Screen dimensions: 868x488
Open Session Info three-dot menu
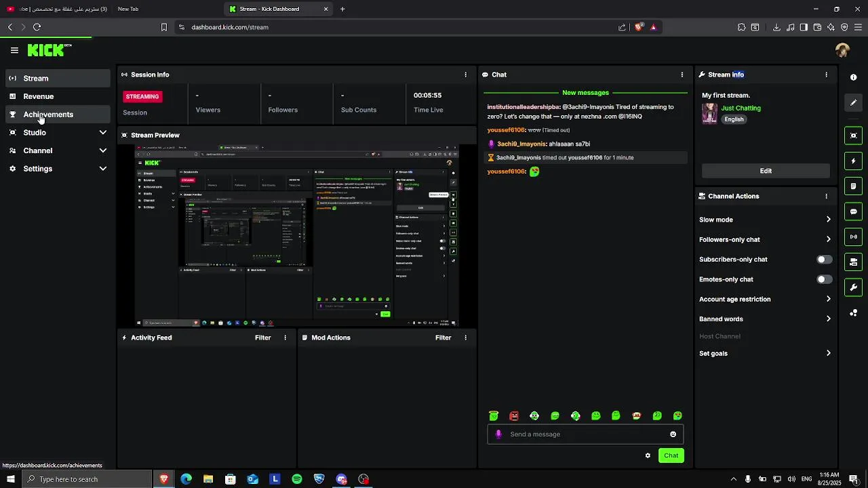click(465, 75)
